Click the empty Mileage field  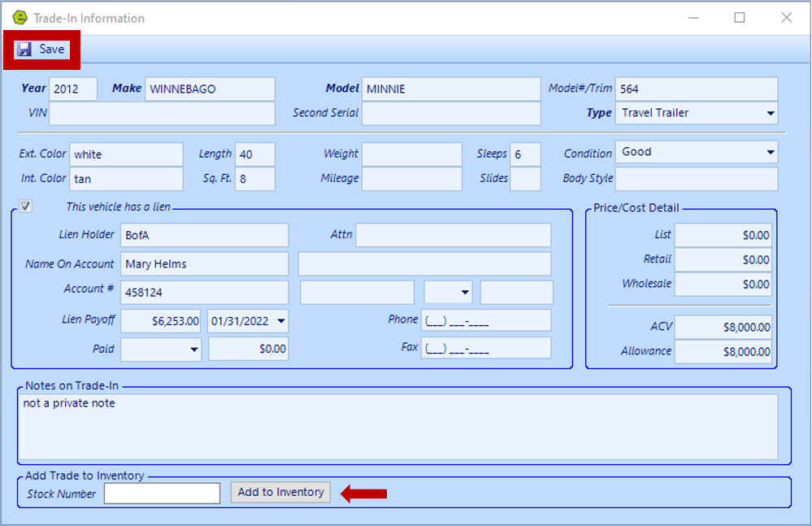[x=412, y=179]
